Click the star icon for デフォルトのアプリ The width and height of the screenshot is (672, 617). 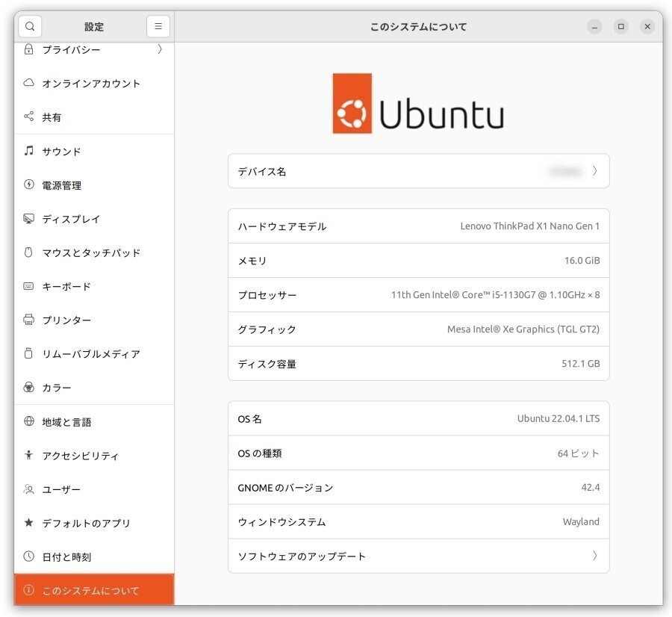(28, 523)
